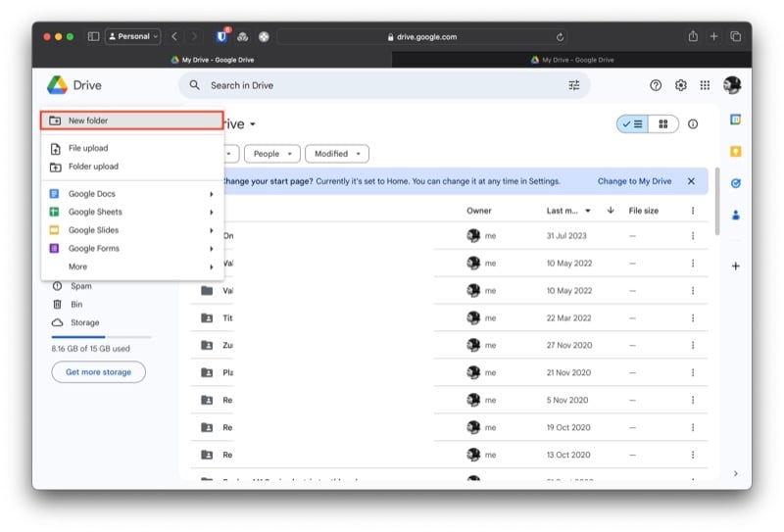
Task: Select the first My Drive browser tab
Action: pos(212,60)
